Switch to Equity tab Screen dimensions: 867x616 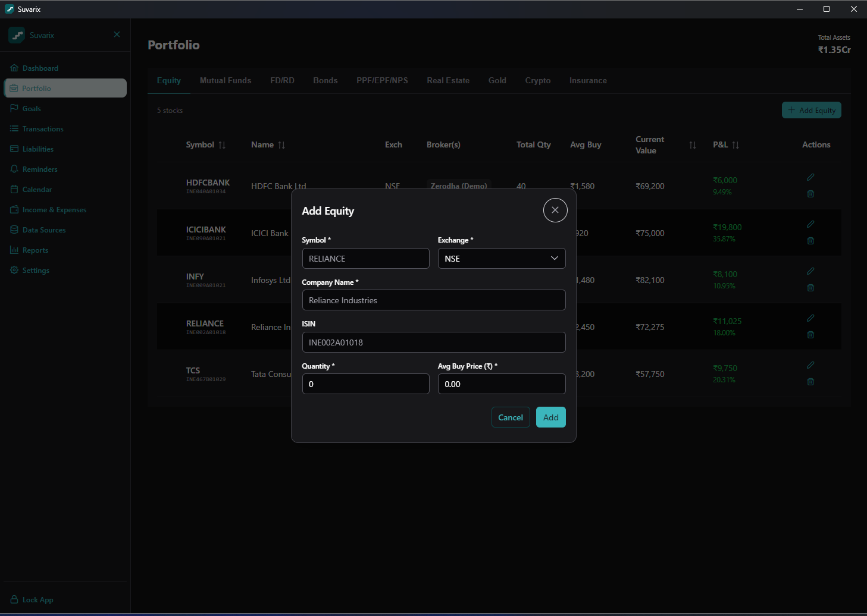pos(169,80)
